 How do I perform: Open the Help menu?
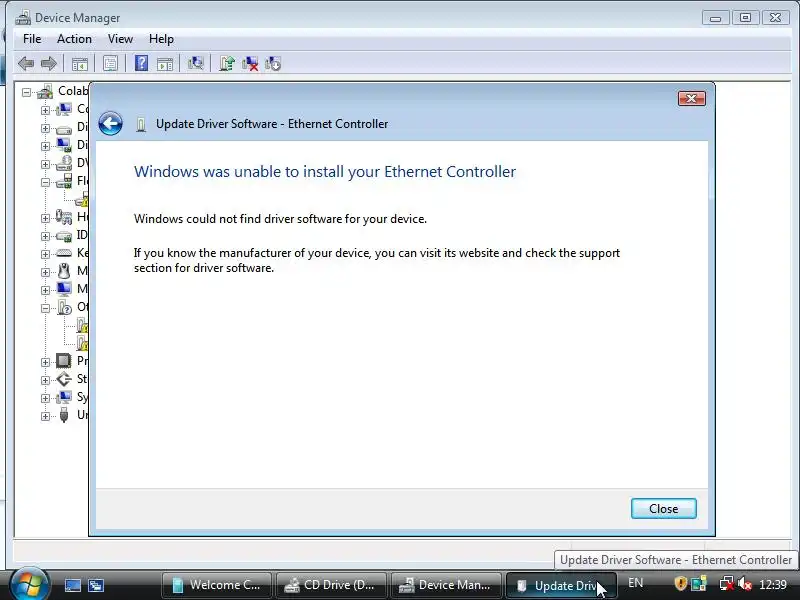pos(161,39)
